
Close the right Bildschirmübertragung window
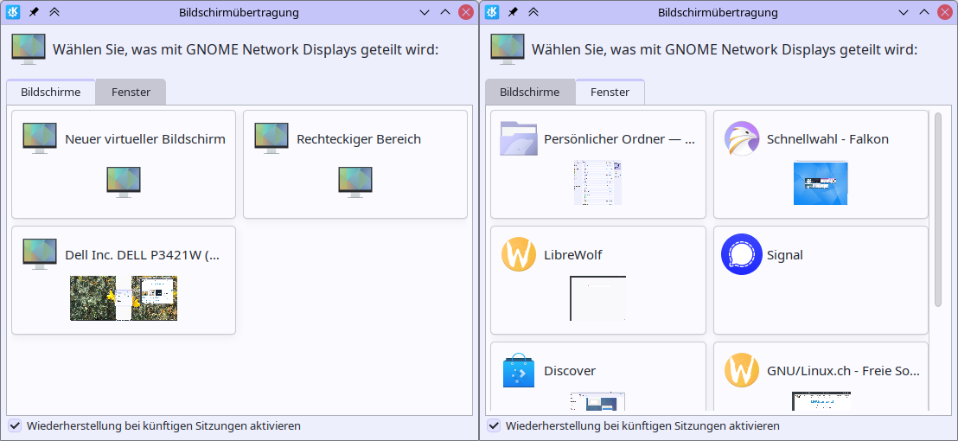tap(945, 12)
